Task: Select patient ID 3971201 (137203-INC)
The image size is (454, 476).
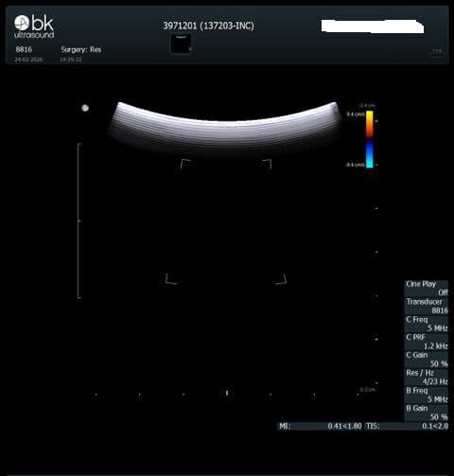Action: [x=208, y=26]
